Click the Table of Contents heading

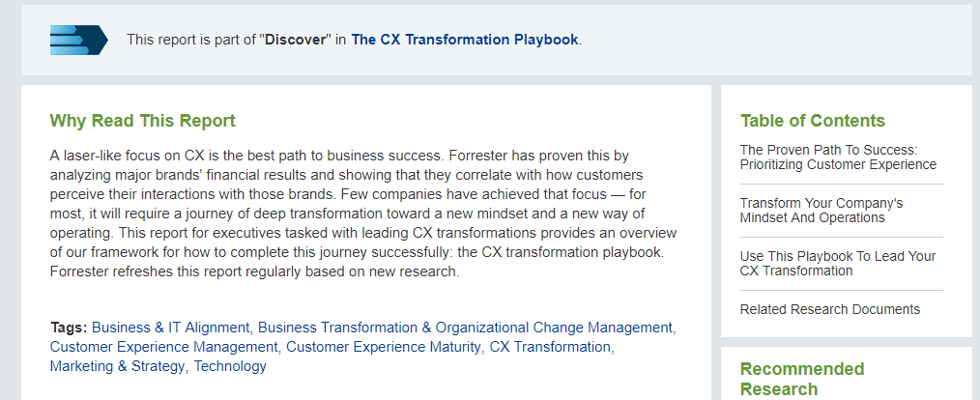(813, 121)
